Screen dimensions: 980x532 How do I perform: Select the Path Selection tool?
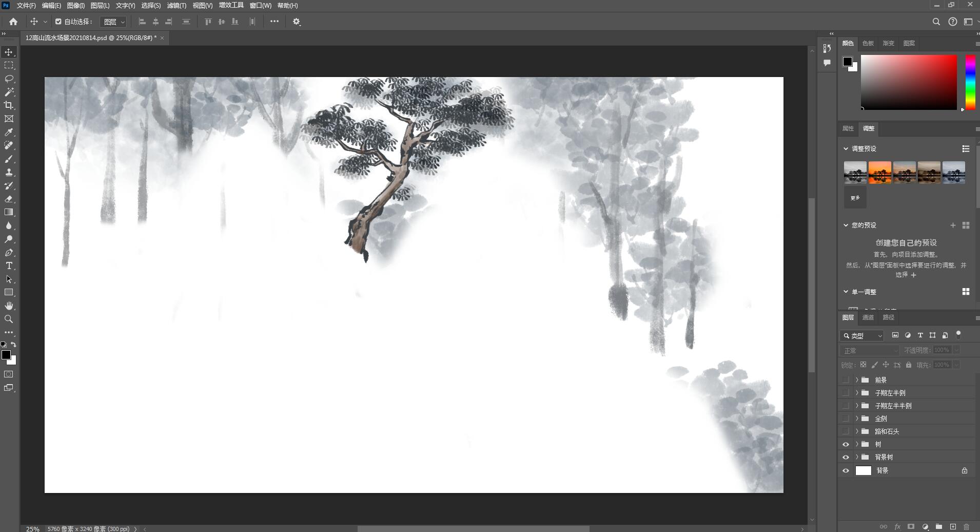[x=9, y=279]
